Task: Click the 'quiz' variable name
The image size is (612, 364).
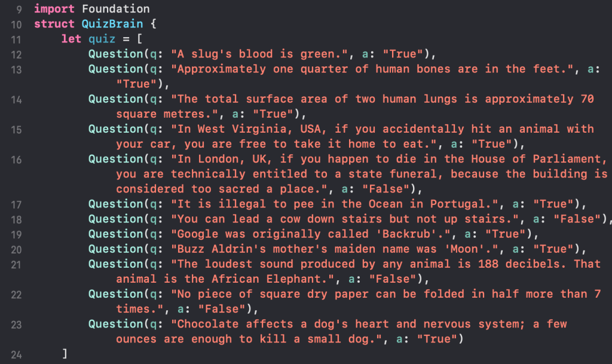Action: click(x=102, y=39)
